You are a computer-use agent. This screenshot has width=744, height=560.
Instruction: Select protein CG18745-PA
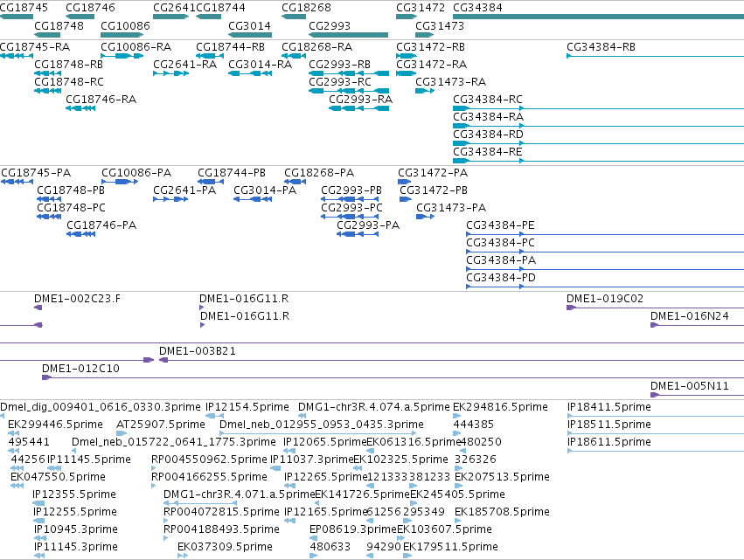coord(36,173)
